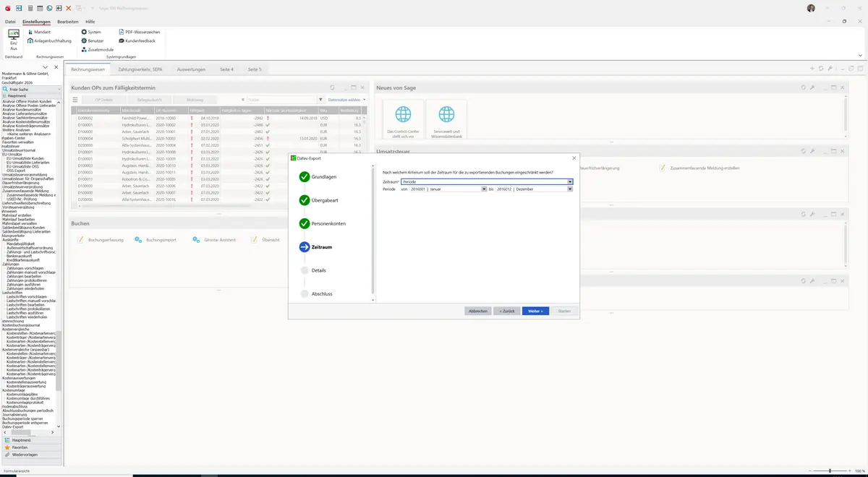Select the Grundlagen wizard step
This screenshot has width=868, height=477.
point(318,177)
